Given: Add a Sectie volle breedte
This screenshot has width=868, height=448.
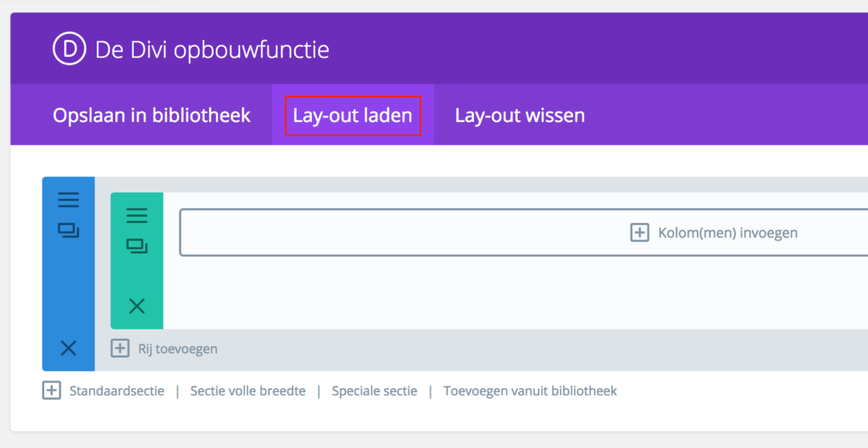Looking at the screenshot, I should pyautogui.click(x=248, y=391).
